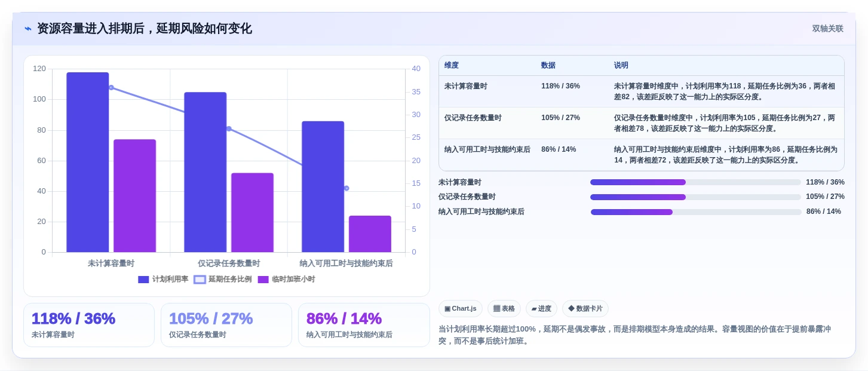This screenshot has height=371, width=868.
Task: Click the summary paragraph starting 当计划利用率长期超过100%
Action: (635, 335)
